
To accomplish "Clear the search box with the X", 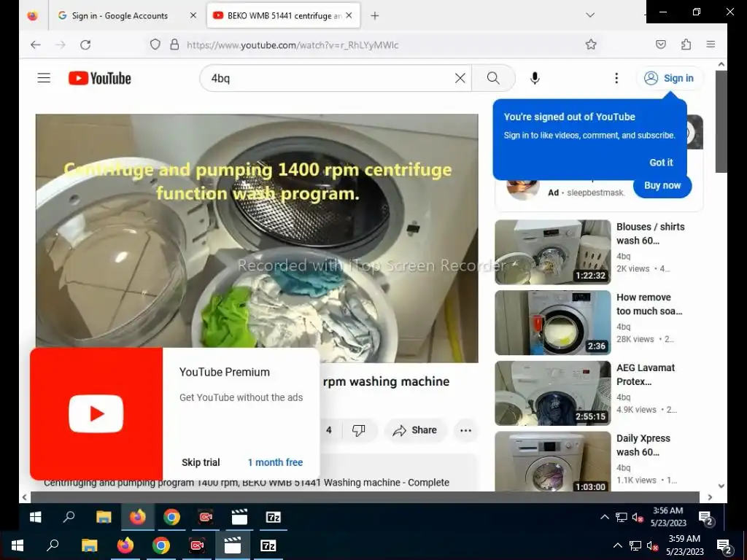I will pyautogui.click(x=460, y=78).
